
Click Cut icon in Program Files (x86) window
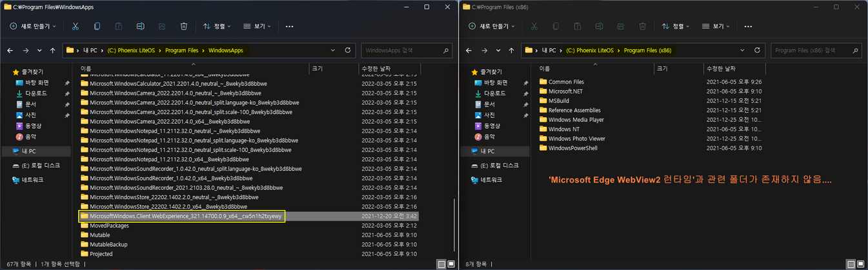point(534,26)
